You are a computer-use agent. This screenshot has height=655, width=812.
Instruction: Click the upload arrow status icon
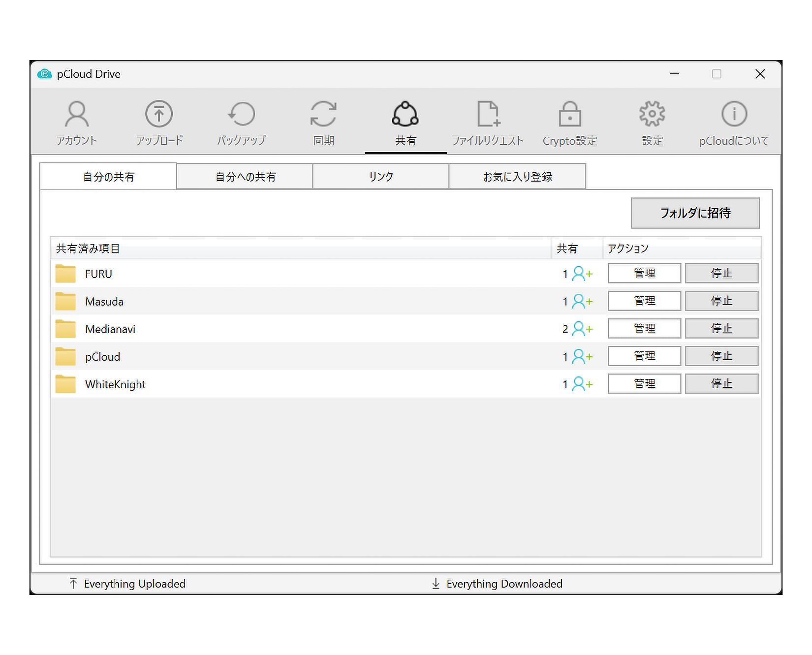73,583
